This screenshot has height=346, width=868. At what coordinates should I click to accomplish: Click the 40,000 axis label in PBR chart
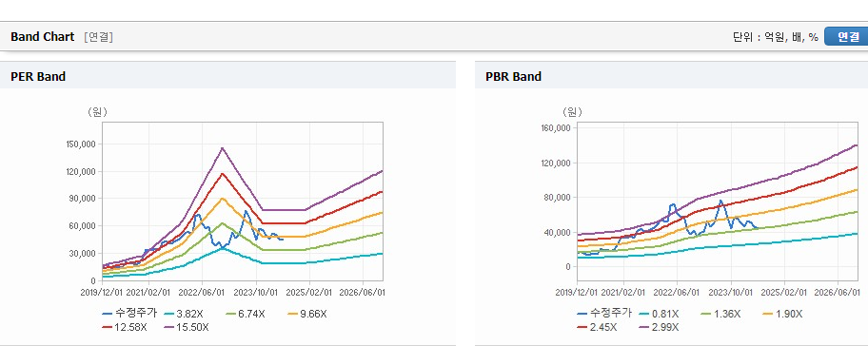click(x=558, y=232)
